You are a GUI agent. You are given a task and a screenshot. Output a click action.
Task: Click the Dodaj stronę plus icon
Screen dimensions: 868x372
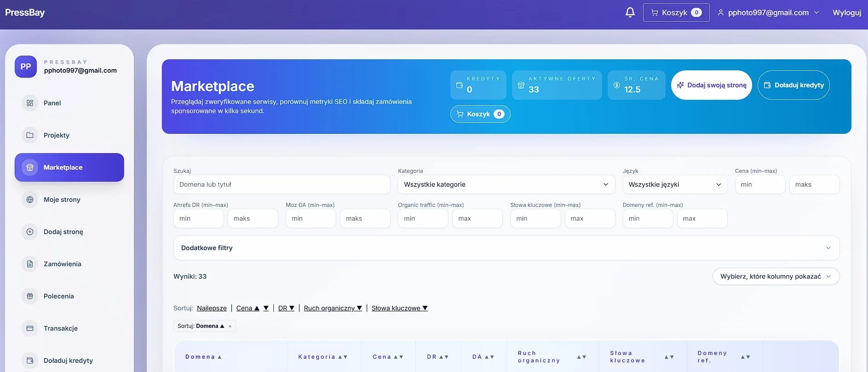(x=30, y=232)
